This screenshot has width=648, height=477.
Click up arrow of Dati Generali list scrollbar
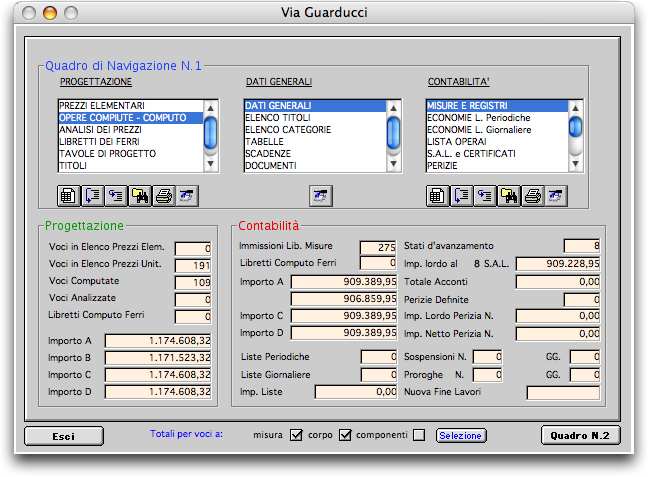[393, 108]
